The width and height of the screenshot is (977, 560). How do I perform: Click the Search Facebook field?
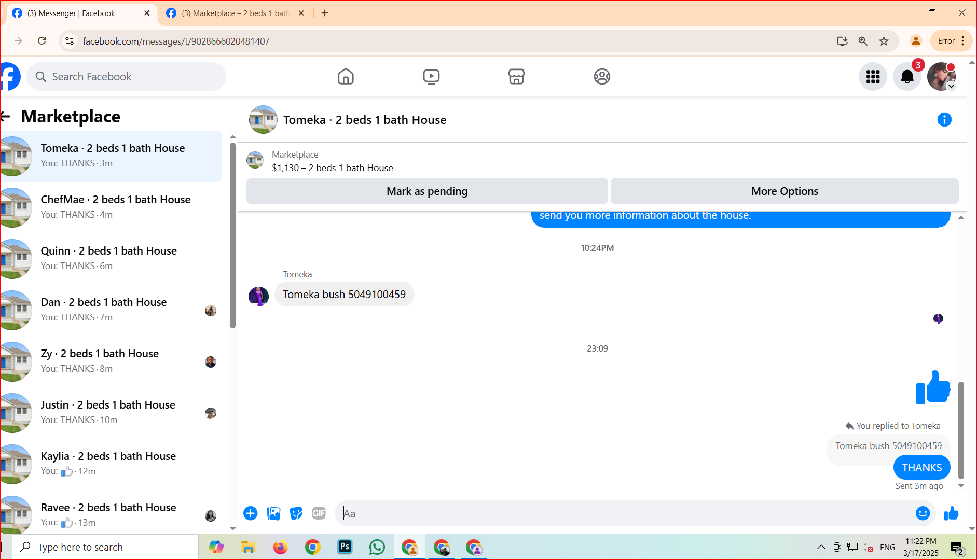(x=127, y=77)
